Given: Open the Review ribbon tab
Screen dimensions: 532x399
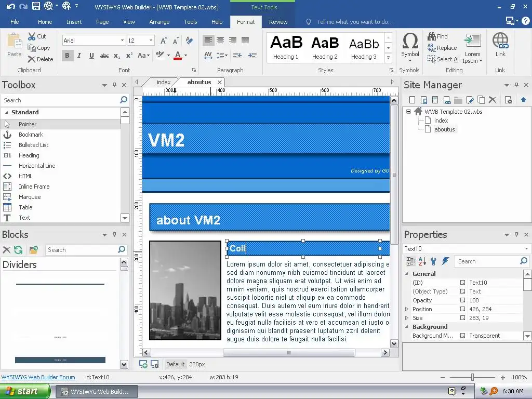Looking at the screenshot, I should tap(278, 22).
